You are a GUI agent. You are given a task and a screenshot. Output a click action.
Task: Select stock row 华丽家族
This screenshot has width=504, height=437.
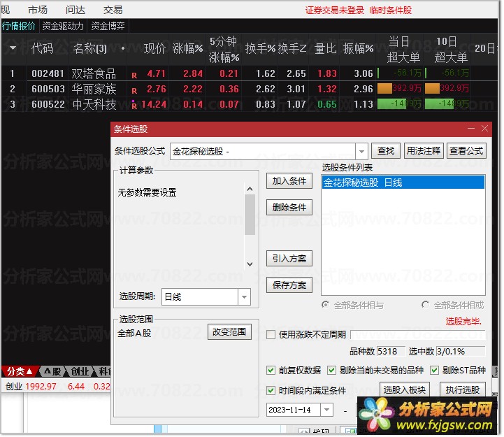[x=250, y=89]
